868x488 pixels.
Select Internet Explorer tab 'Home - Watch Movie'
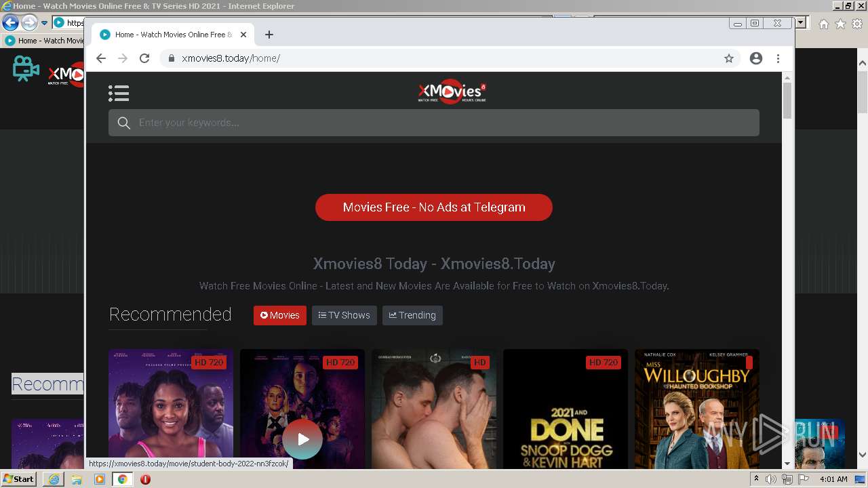[x=44, y=41]
